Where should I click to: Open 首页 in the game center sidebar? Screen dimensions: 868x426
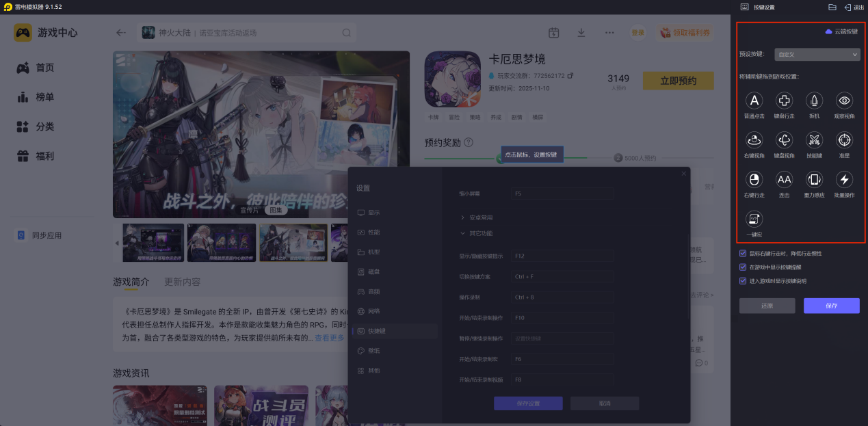tap(36, 68)
